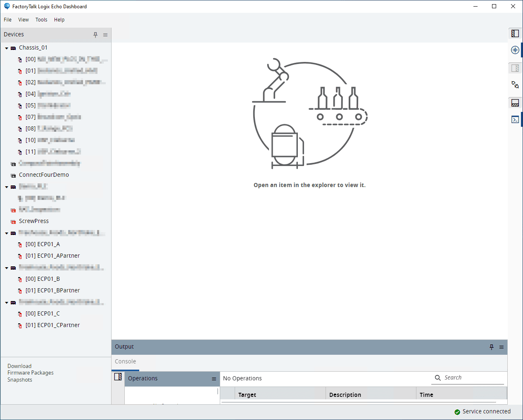Select the slot [07] controller entry
Image resolution: width=523 pixels, height=420 pixels.
[53, 117]
